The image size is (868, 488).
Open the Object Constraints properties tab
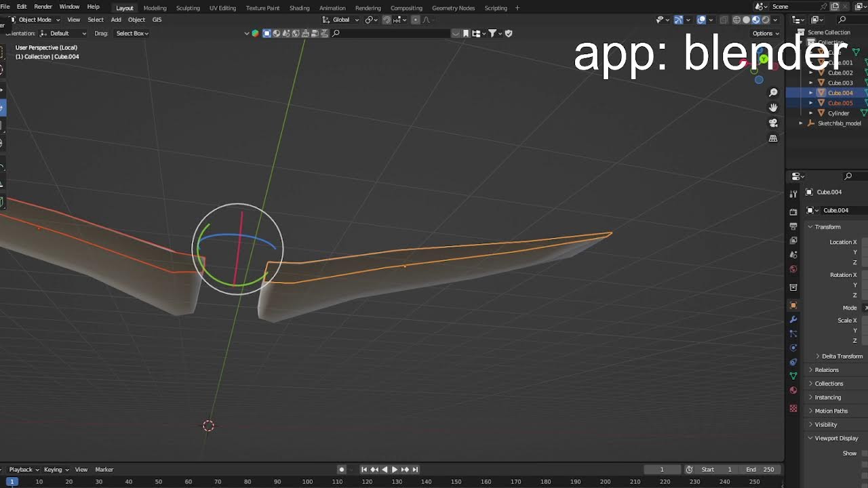793,362
